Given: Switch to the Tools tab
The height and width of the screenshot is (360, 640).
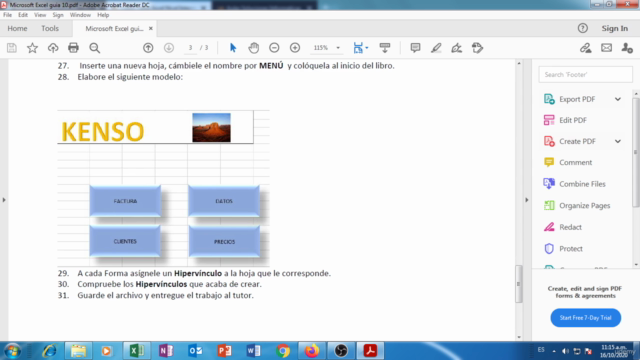Looking at the screenshot, I should tap(50, 28).
